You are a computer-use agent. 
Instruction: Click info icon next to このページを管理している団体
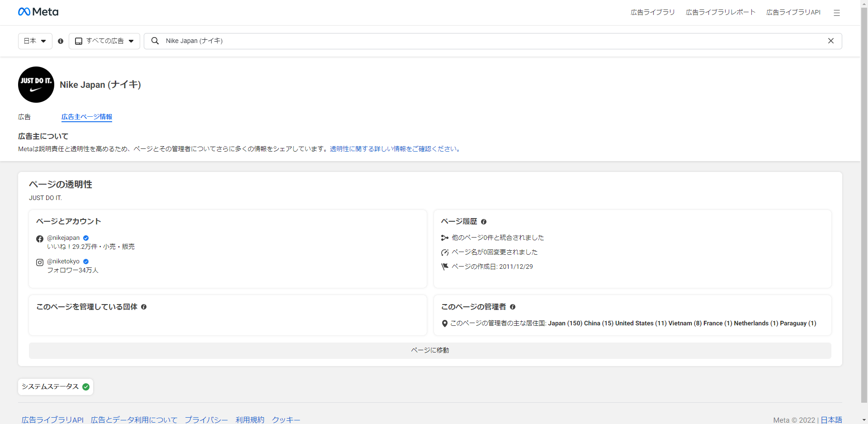[144, 307]
